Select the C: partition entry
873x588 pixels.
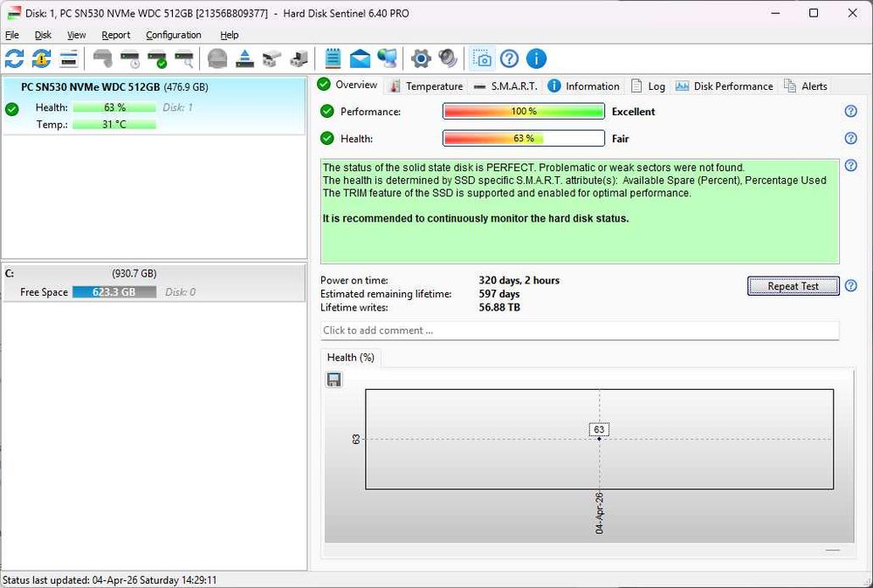pos(154,283)
